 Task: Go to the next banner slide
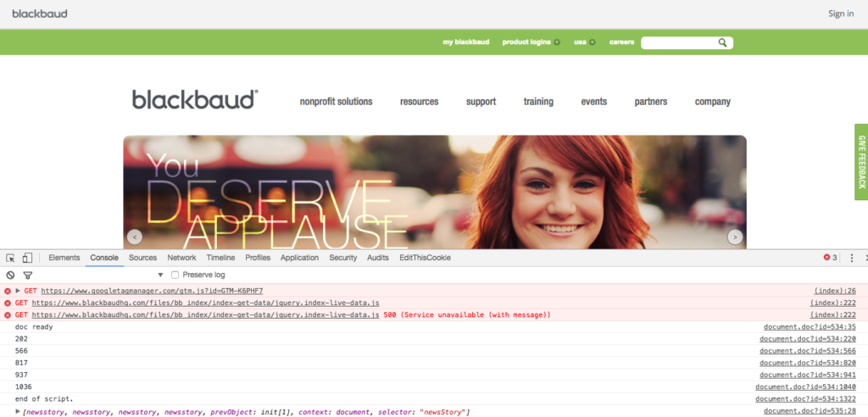[735, 237]
